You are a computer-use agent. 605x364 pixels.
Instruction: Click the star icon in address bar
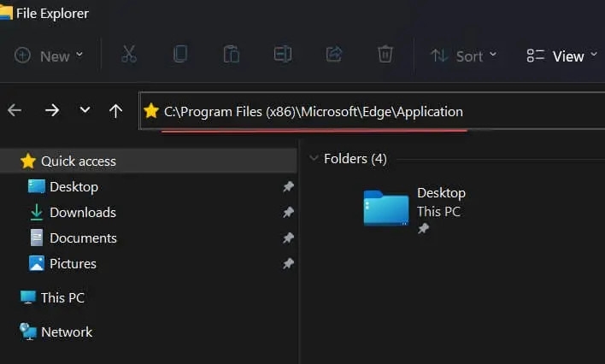click(151, 111)
